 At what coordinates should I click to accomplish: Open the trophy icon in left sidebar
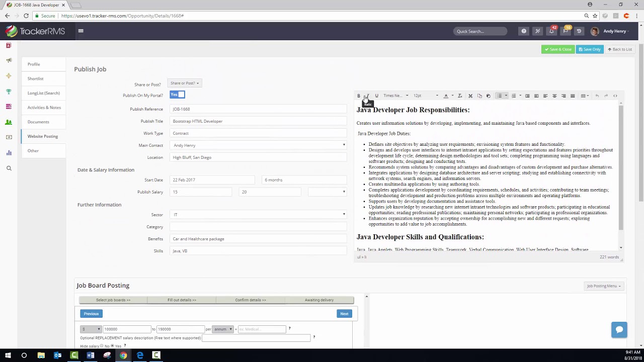[x=9, y=92]
